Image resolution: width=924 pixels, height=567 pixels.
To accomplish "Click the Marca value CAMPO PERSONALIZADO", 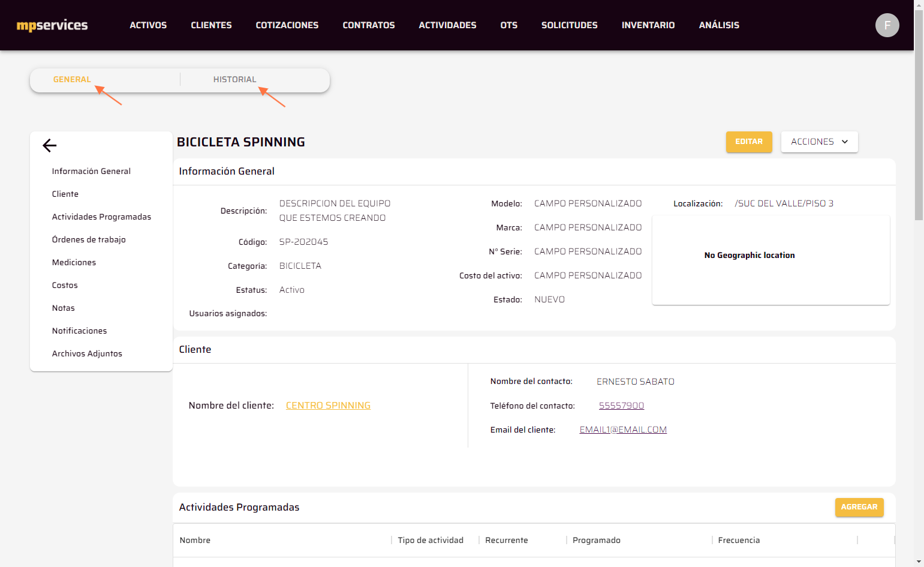I will pos(588,227).
